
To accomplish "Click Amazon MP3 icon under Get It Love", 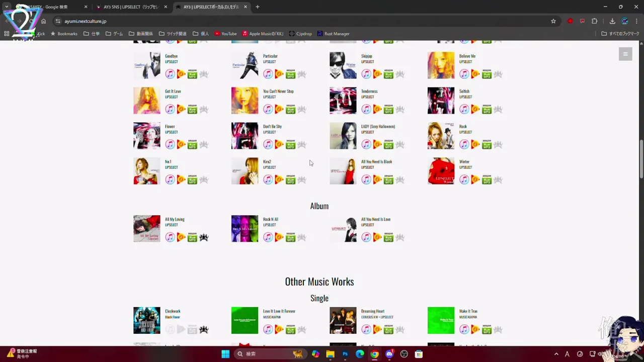I will point(192,109).
